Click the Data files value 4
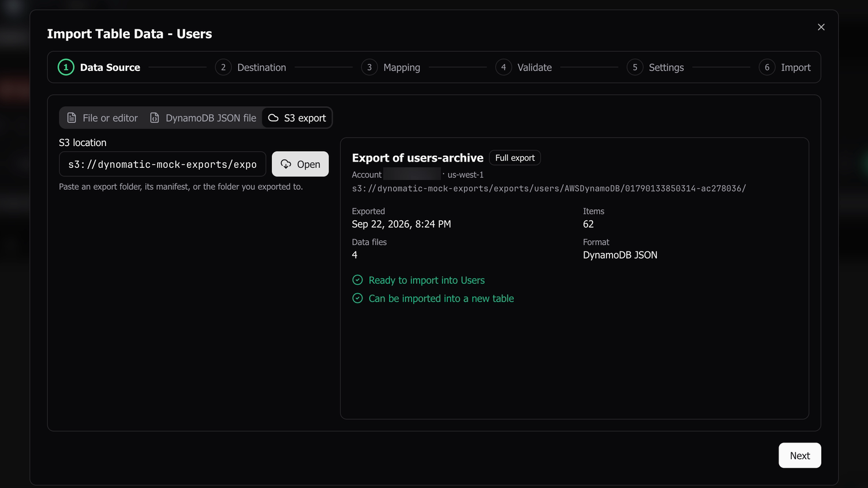Viewport: 868px width, 488px height. coord(355,255)
